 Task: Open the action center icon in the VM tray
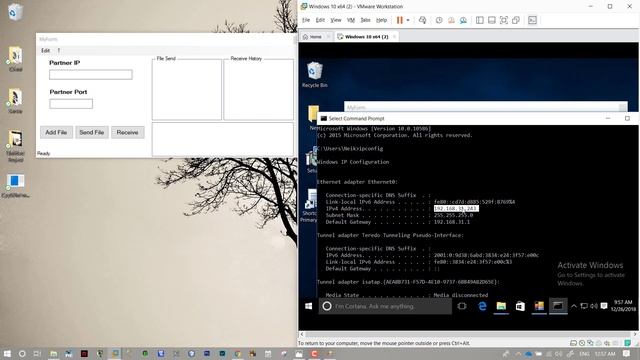604,306
